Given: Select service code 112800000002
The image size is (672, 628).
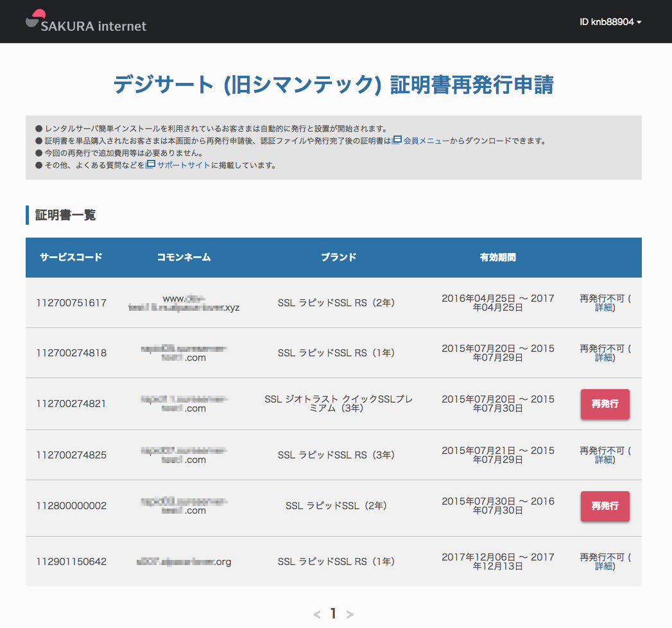Looking at the screenshot, I should click(x=71, y=505).
